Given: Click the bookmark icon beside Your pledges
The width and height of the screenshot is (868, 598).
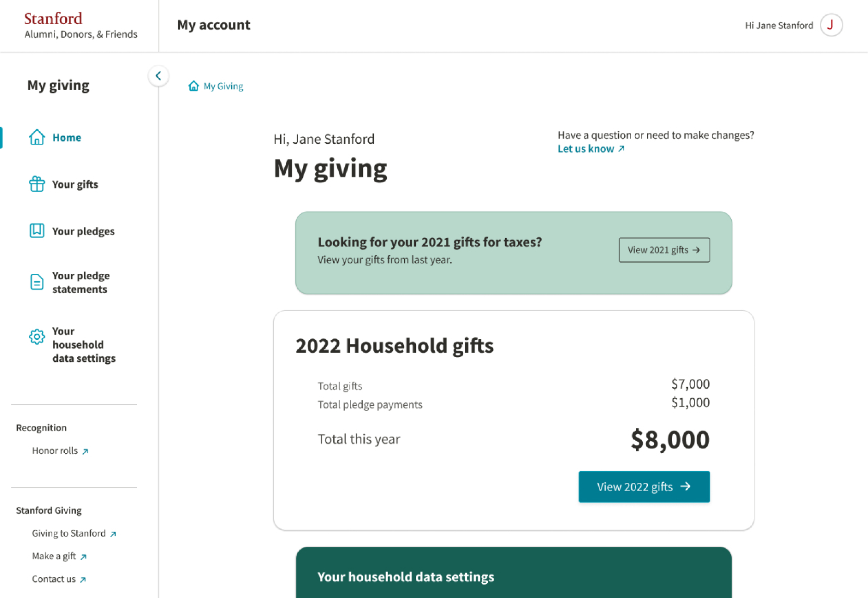Looking at the screenshot, I should point(37,231).
